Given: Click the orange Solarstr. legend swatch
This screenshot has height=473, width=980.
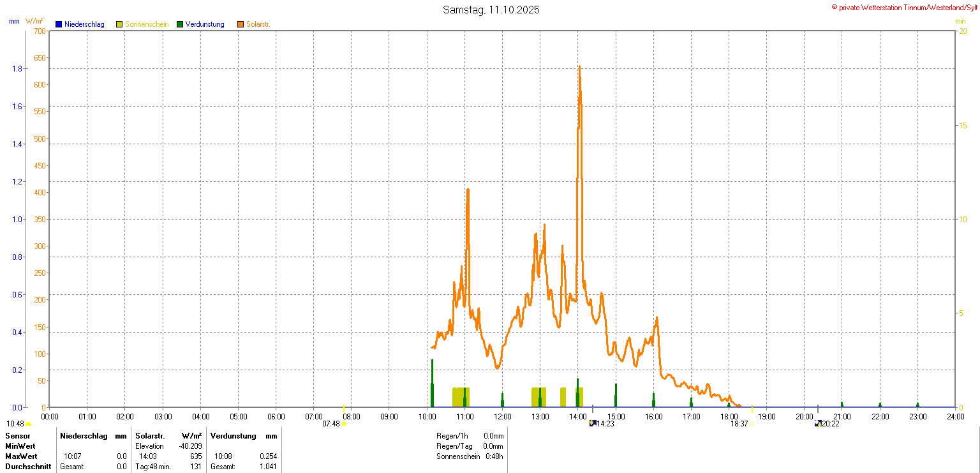Looking at the screenshot, I should (x=241, y=24).
